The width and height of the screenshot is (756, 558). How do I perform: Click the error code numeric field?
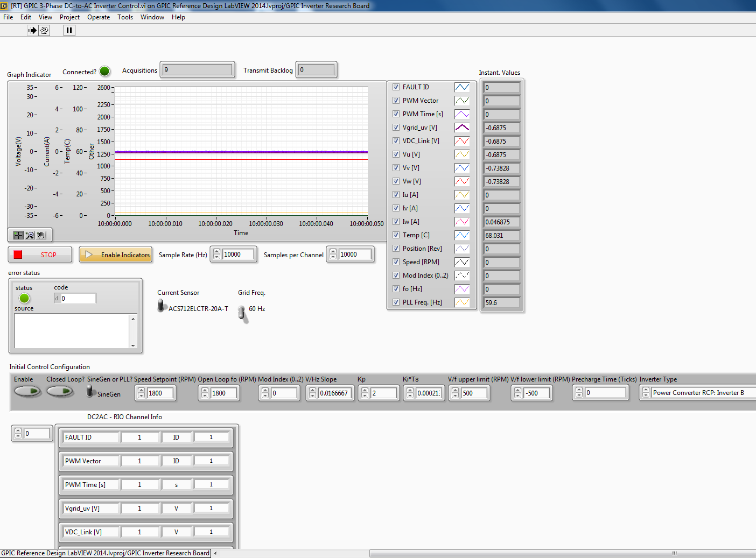tap(78, 298)
